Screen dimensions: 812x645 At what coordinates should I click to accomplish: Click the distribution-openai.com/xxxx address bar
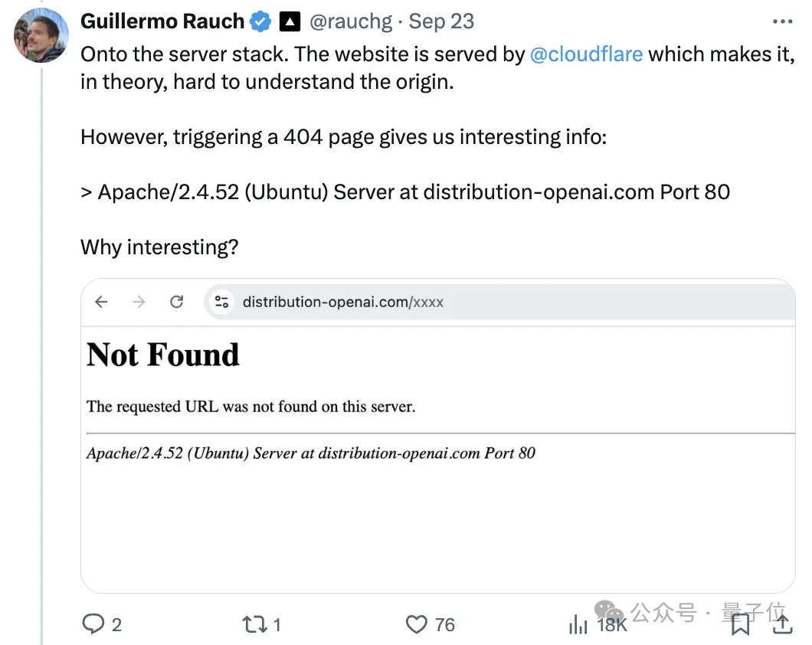343,302
